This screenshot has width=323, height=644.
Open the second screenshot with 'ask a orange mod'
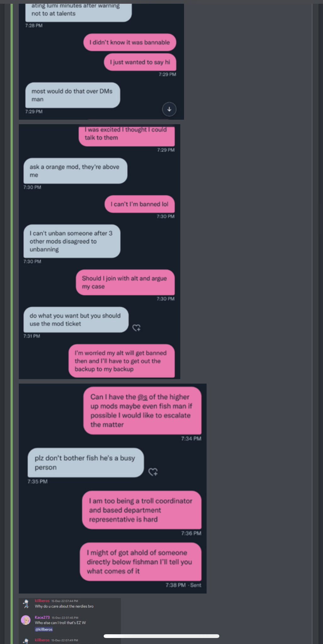[99, 252]
